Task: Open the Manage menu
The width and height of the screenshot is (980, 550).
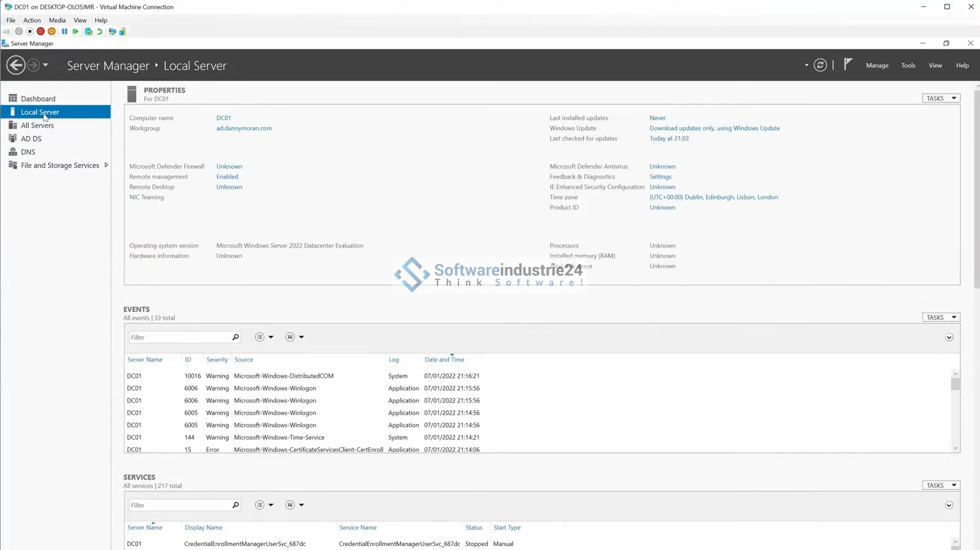Action: [x=877, y=65]
